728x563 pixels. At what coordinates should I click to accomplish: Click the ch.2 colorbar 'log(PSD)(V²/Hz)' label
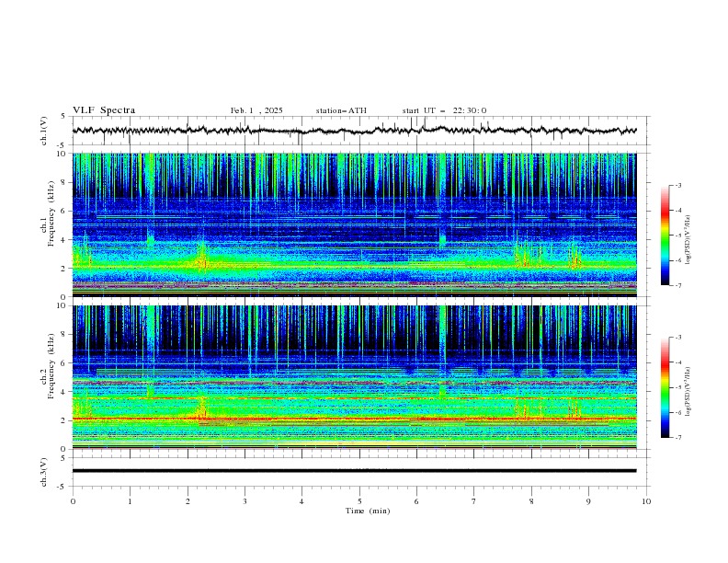(688, 391)
